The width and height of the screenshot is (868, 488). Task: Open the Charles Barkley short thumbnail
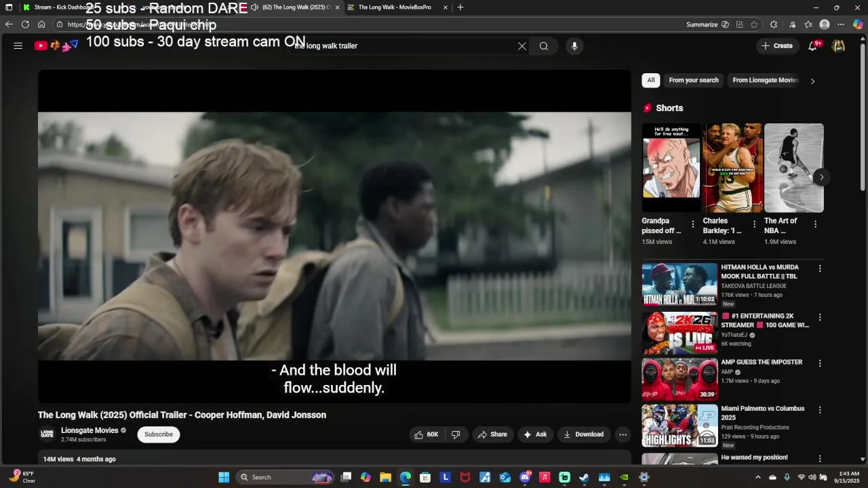click(733, 167)
